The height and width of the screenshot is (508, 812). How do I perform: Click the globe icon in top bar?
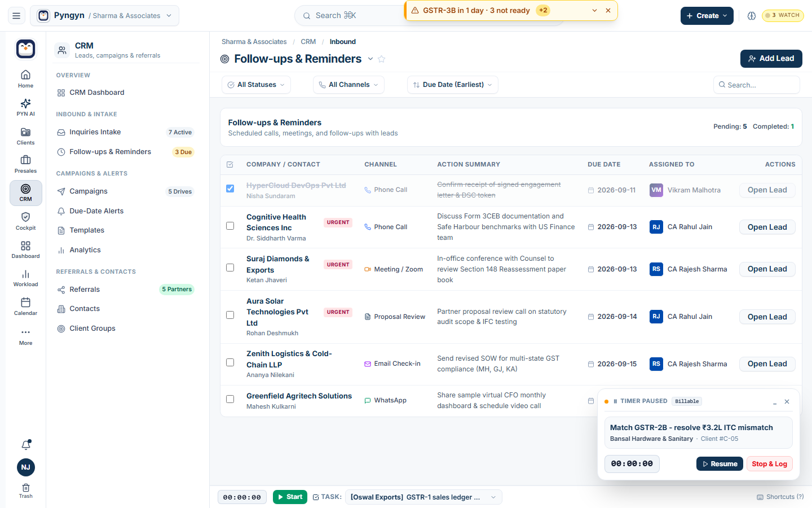[752, 16]
